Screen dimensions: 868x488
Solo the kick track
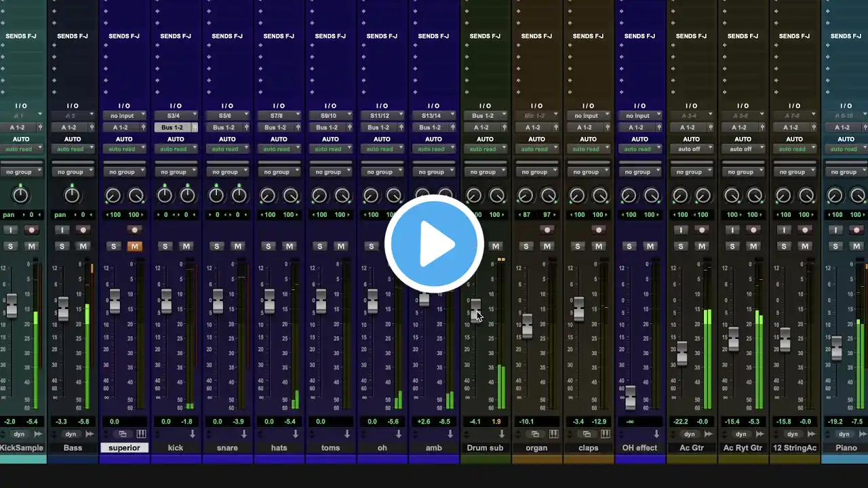(x=165, y=246)
